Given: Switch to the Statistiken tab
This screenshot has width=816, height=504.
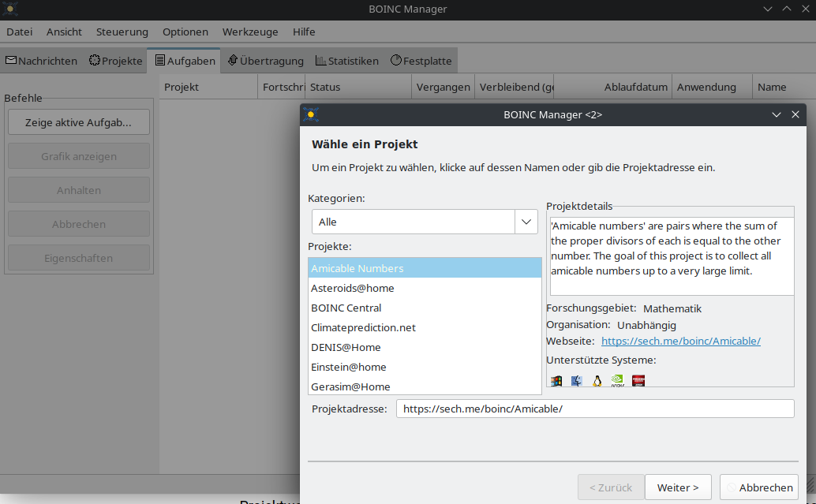Looking at the screenshot, I should (346, 61).
